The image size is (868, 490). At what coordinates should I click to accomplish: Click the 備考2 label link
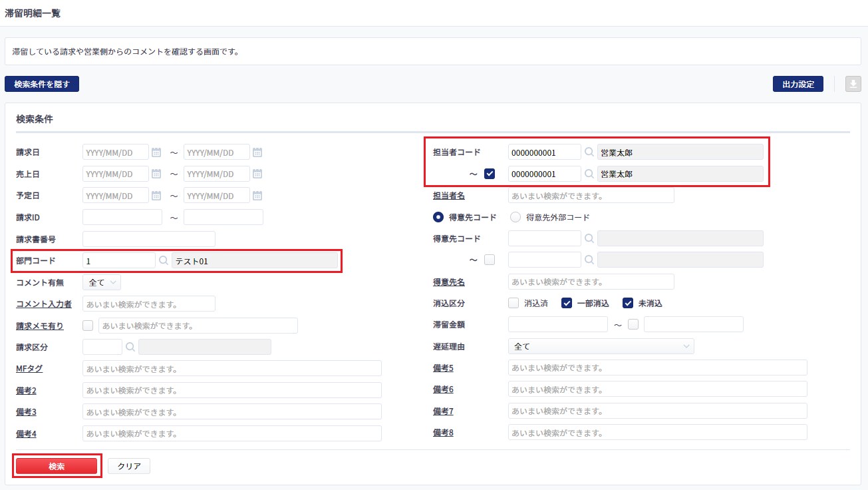(x=26, y=390)
